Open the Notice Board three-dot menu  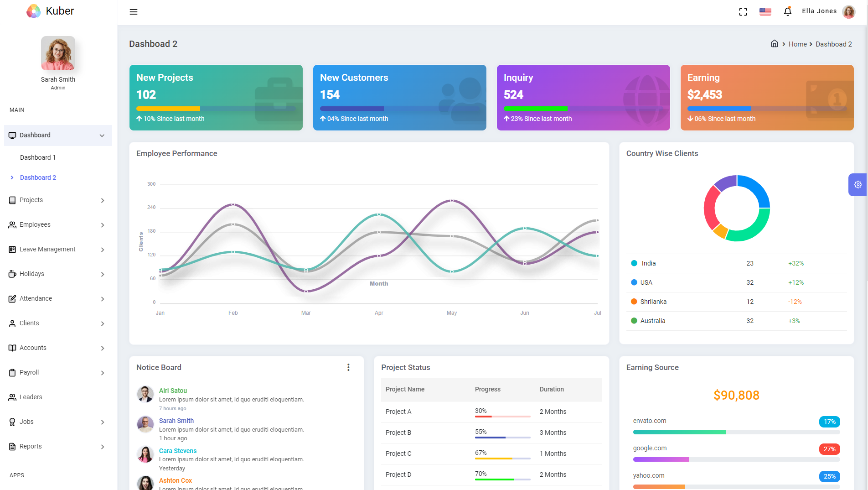[348, 367]
